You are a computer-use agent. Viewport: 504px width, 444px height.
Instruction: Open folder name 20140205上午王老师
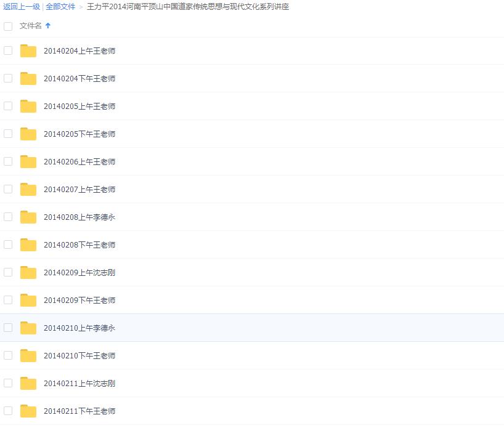(x=79, y=107)
